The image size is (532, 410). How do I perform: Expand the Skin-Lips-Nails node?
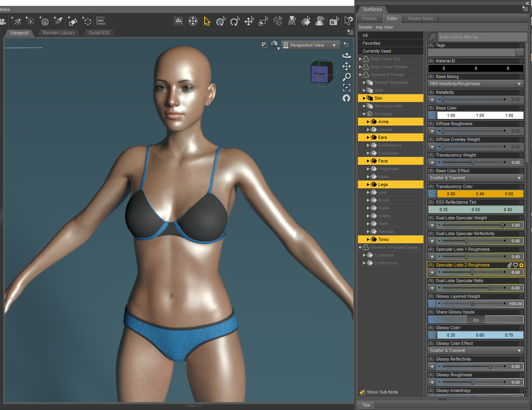[364, 106]
